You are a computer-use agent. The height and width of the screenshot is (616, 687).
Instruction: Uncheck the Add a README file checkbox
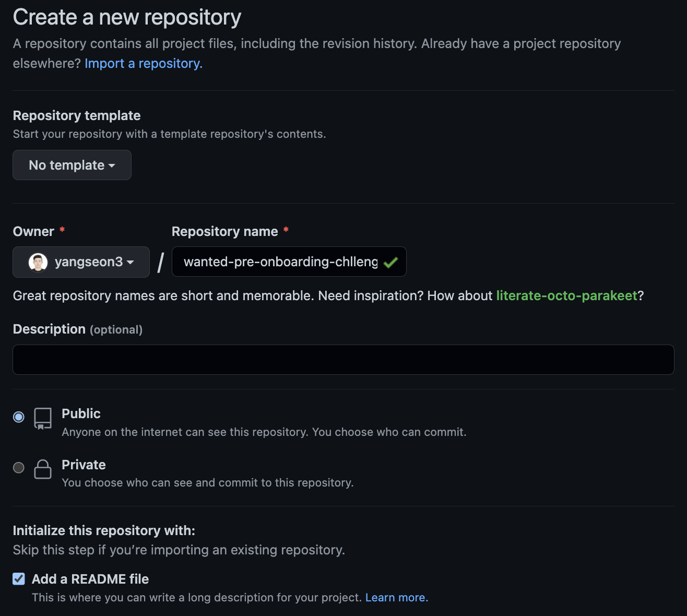[19, 578]
